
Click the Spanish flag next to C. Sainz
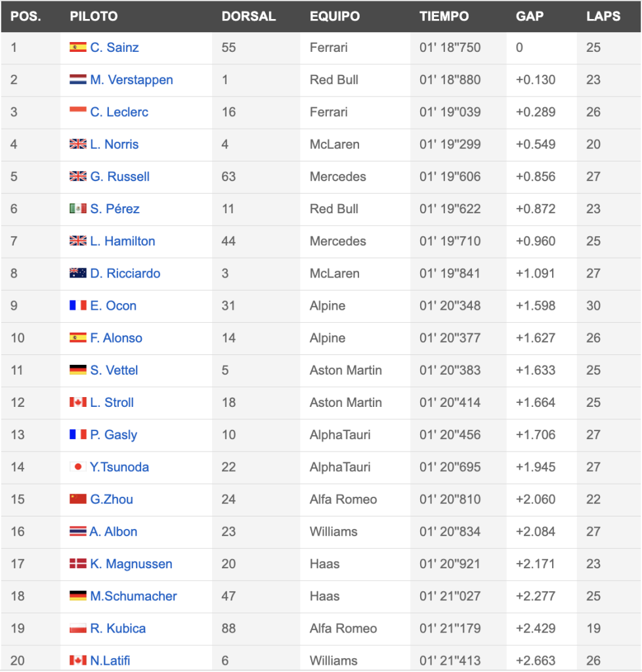pos(78,47)
